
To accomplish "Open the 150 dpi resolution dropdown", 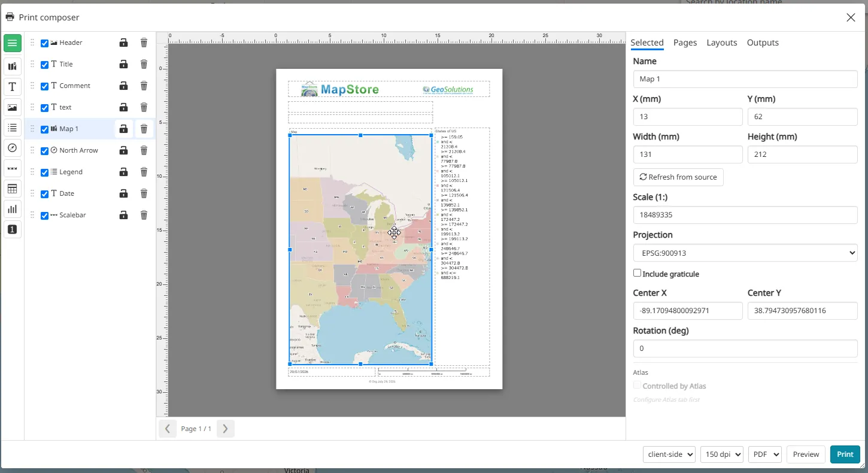I will (x=721, y=454).
